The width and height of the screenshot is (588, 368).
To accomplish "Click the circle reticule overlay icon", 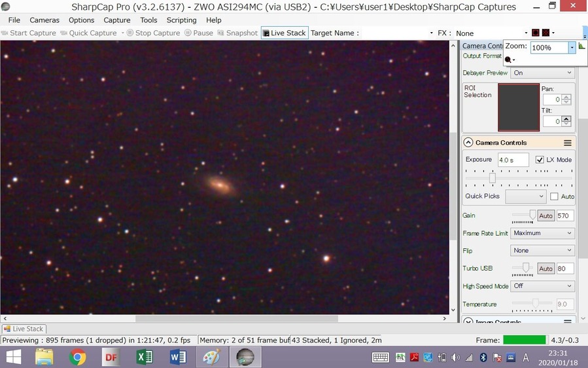I will click(x=536, y=33).
